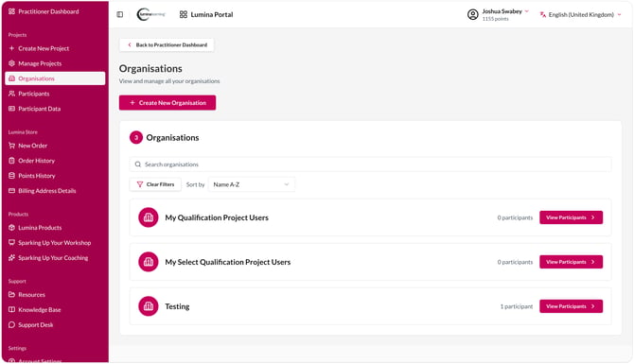Open the Sort by Name A-Z dropdown
Viewport: 634px width, 364px height.
(251, 184)
